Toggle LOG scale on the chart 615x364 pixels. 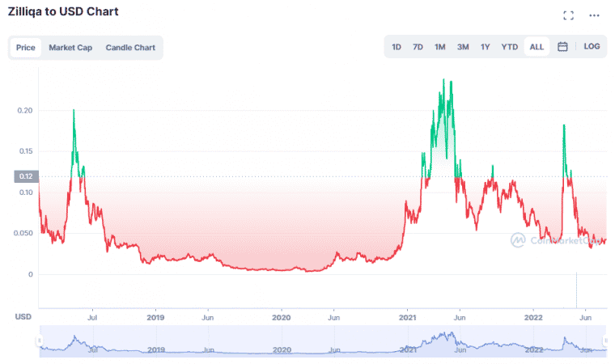click(x=592, y=47)
